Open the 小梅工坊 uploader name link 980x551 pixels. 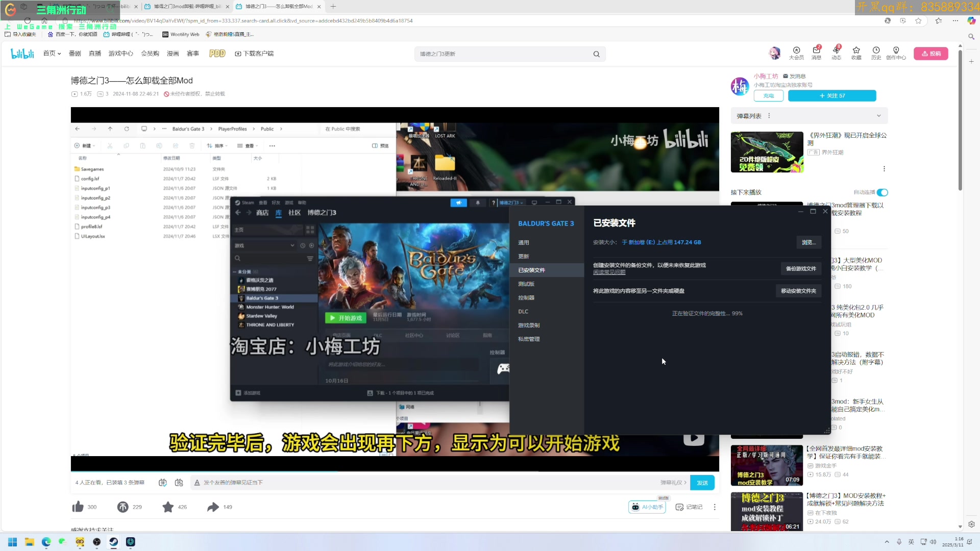click(766, 76)
